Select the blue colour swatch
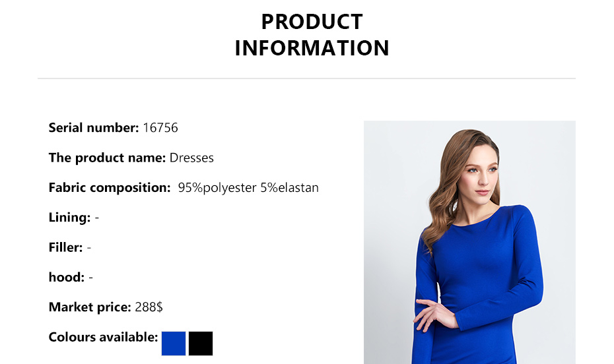Image resolution: width=614 pixels, height=364 pixels. [x=174, y=344]
